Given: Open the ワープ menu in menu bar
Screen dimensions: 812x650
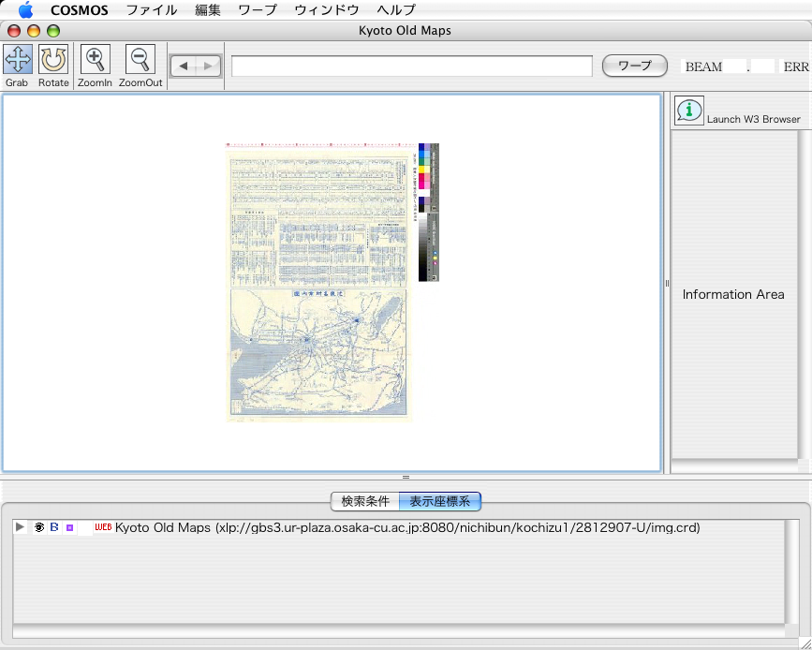Looking at the screenshot, I should pyautogui.click(x=258, y=10).
